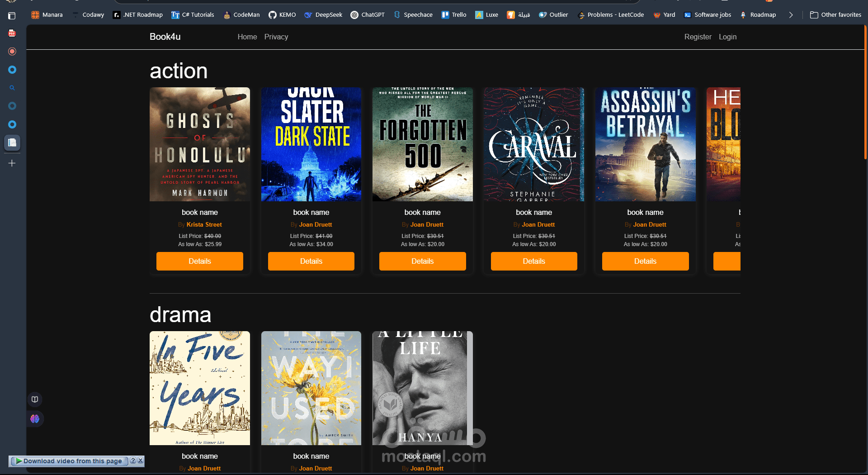Viewport: 868px width, 475px height.
Task: Open the CodeMan bookmark
Action: coord(241,14)
